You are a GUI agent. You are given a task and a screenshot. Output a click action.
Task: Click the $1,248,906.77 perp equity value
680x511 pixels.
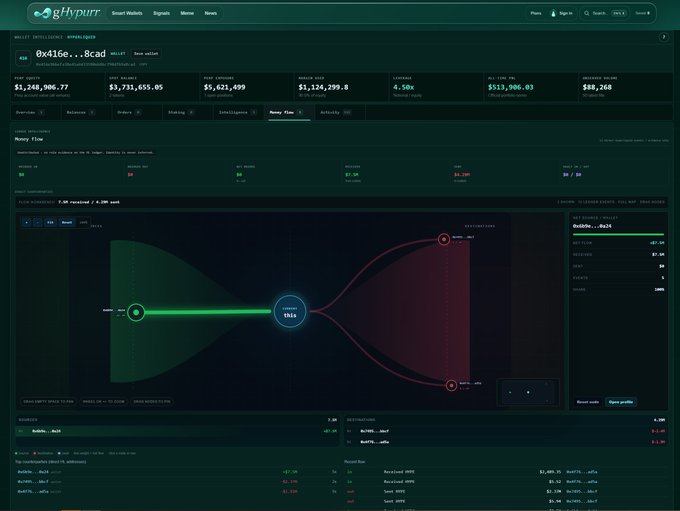tap(41, 87)
